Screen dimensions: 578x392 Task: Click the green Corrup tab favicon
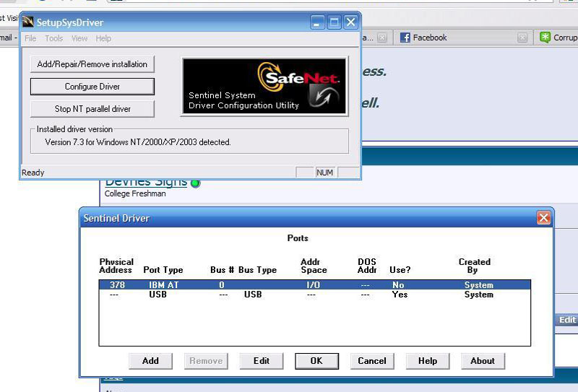click(x=545, y=38)
